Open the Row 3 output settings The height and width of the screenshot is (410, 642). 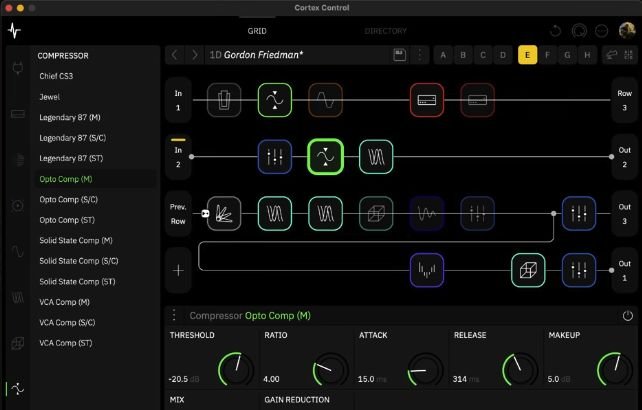(x=624, y=100)
